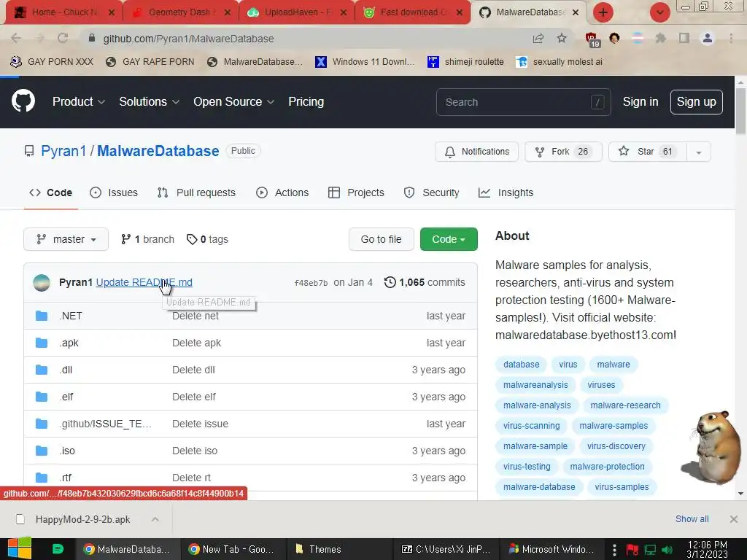Open the tab search dropdown button

click(659, 12)
